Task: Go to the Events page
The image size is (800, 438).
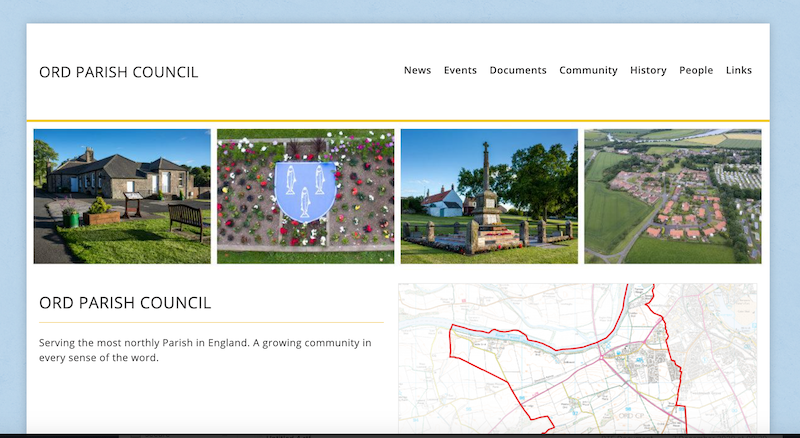Action: click(x=460, y=70)
